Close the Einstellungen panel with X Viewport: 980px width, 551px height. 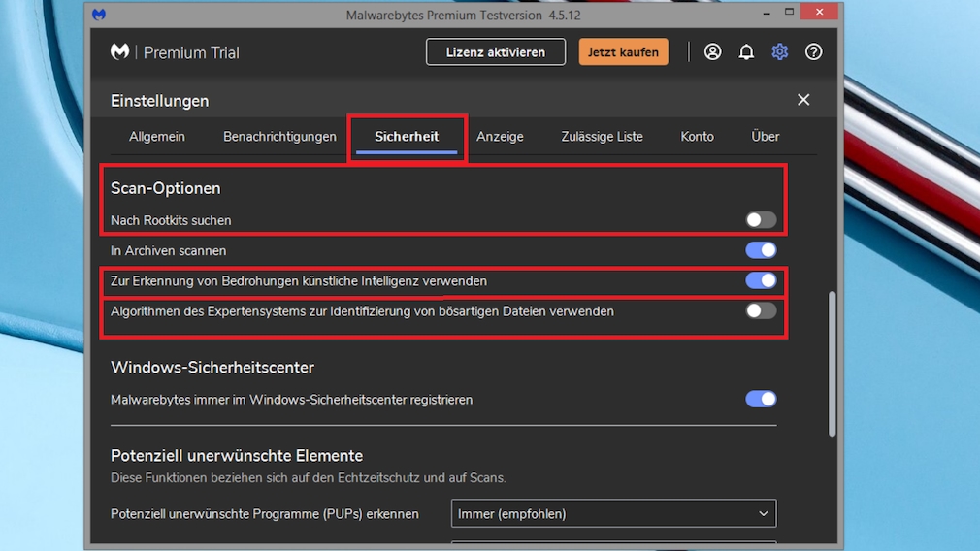point(803,100)
